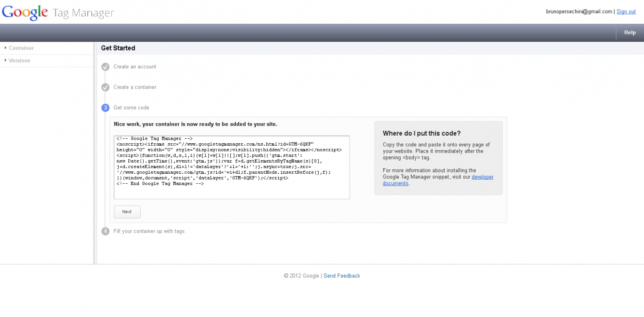This screenshot has height=317, width=644.
Task: Go to Fill your container up with tags
Action: click(x=149, y=231)
